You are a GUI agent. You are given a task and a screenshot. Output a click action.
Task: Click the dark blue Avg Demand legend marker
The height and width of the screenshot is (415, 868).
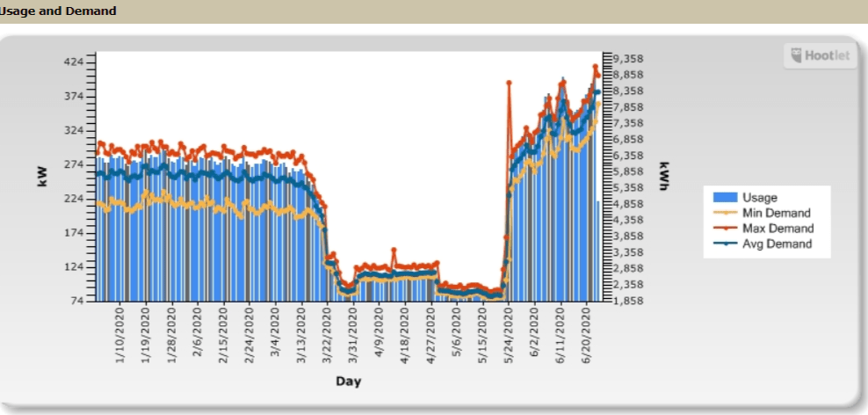725,244
